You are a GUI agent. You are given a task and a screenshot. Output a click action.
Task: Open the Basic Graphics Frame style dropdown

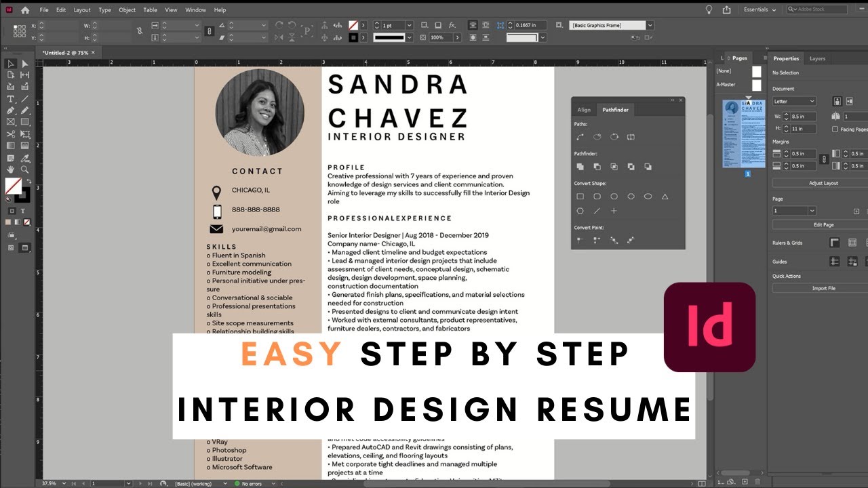pos(650,25)
